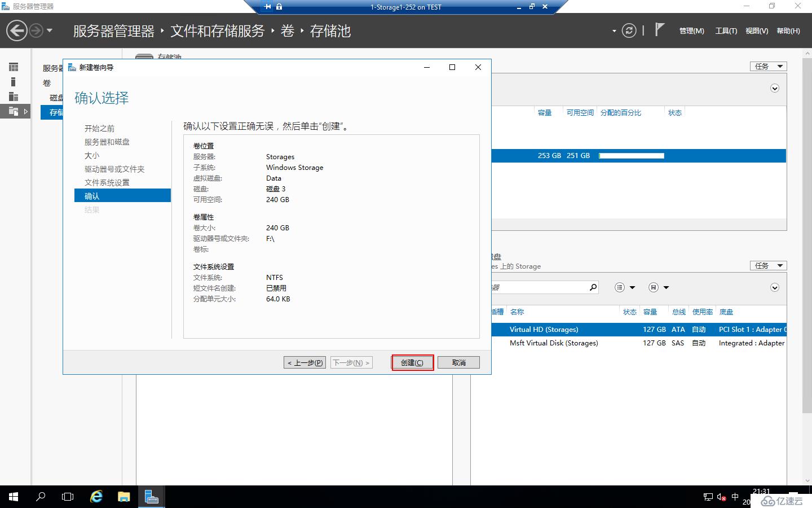
Task: Open the notifications flag icon
Action: [659, 29]
